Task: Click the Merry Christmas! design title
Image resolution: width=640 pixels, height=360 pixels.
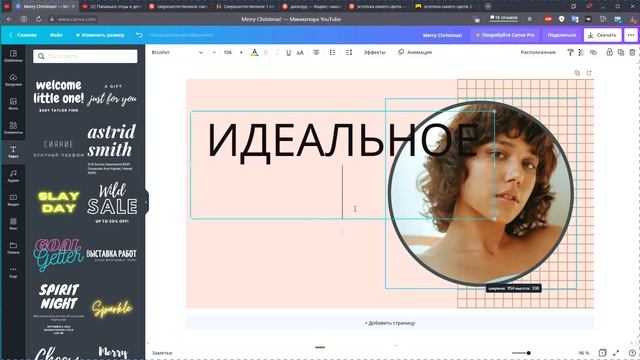Action: 442,35
